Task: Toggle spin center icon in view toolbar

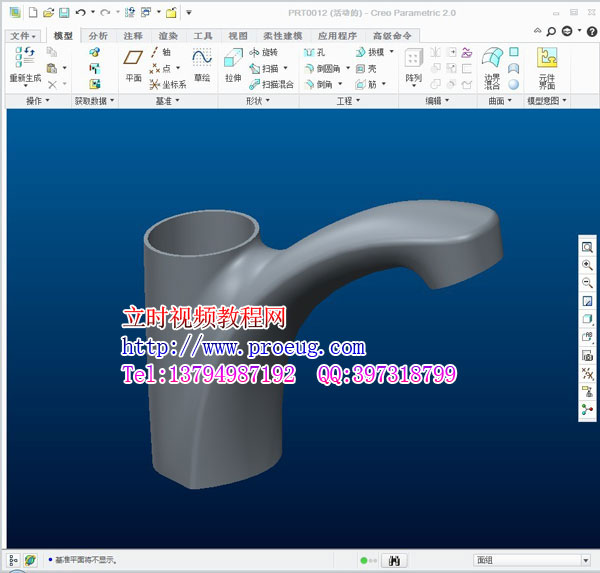Action: pos(587,409)
